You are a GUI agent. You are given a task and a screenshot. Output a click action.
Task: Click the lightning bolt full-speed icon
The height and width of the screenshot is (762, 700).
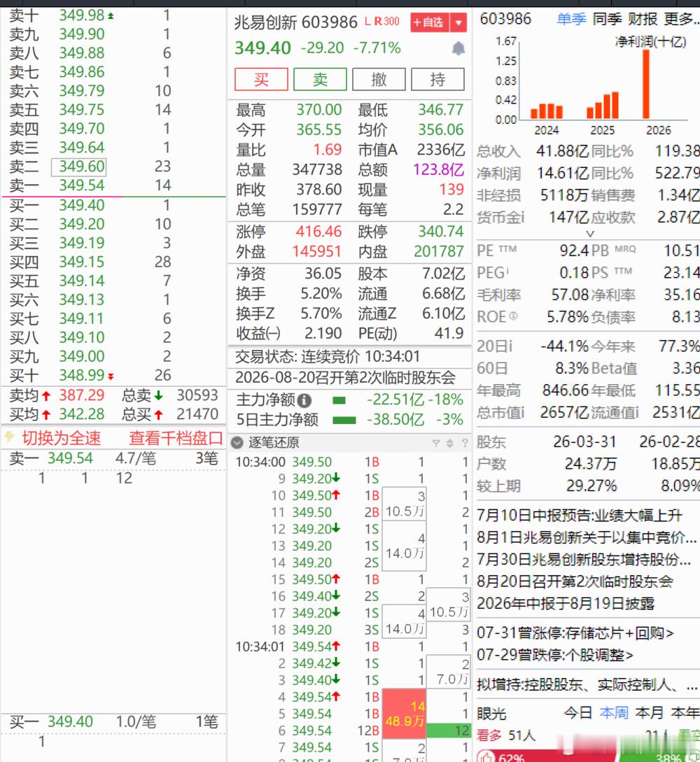(9, 437)
